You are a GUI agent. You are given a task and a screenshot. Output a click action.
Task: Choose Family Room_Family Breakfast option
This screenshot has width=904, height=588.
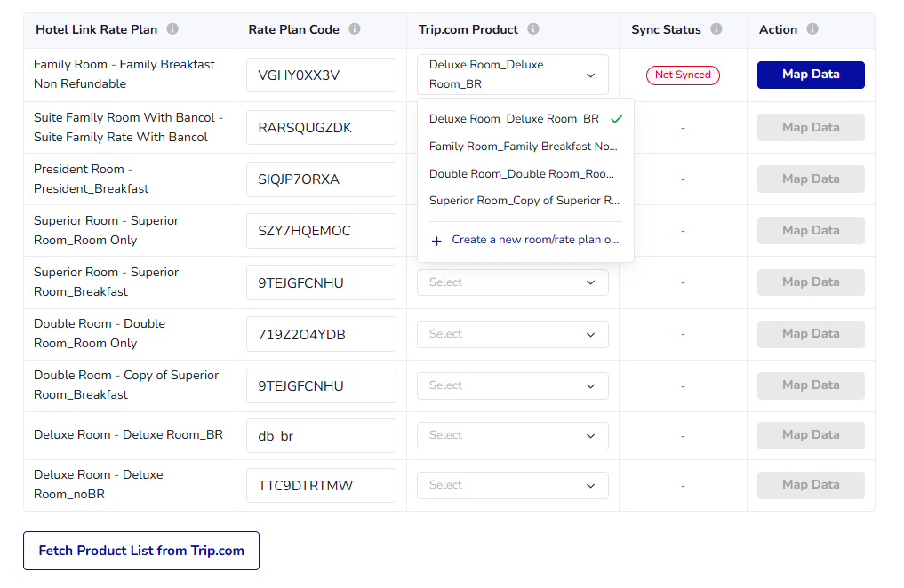523,147
